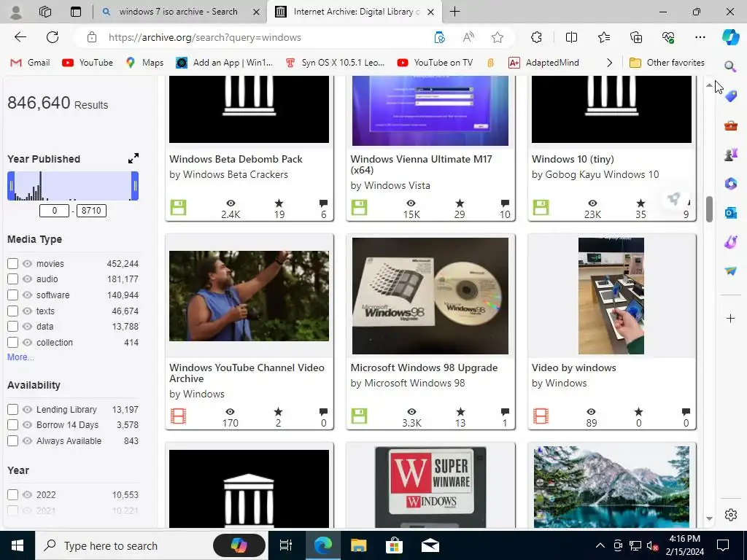
Task: Open Windows Vienna Ultimate M17 item
Action: 421,164
